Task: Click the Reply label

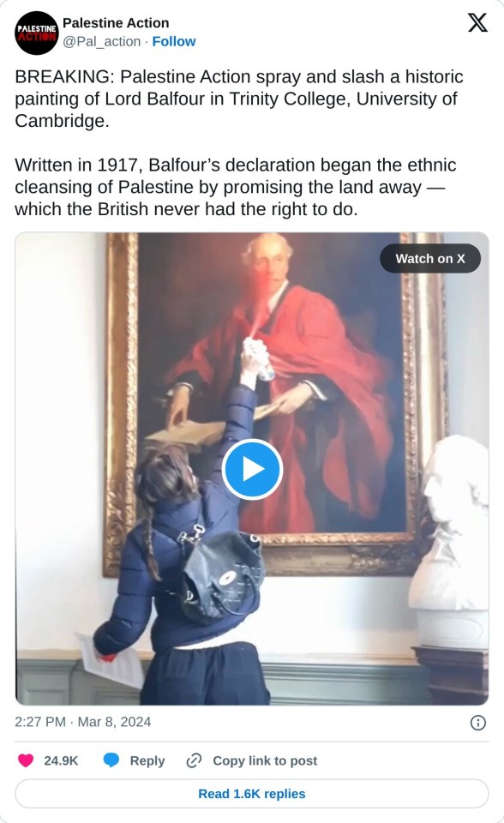Action: 147,760
